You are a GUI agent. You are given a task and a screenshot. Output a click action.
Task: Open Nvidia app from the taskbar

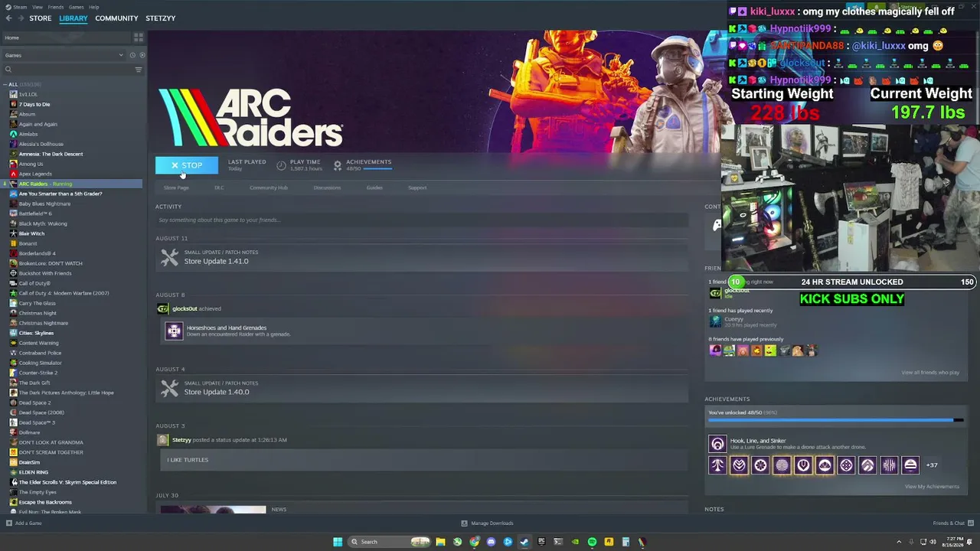click(x=575, y=542)
